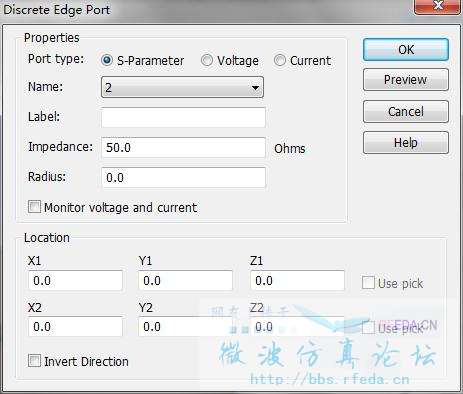Click the Cancel button
463x394 pixels.
pyautogui.click(x=406, y=111)
